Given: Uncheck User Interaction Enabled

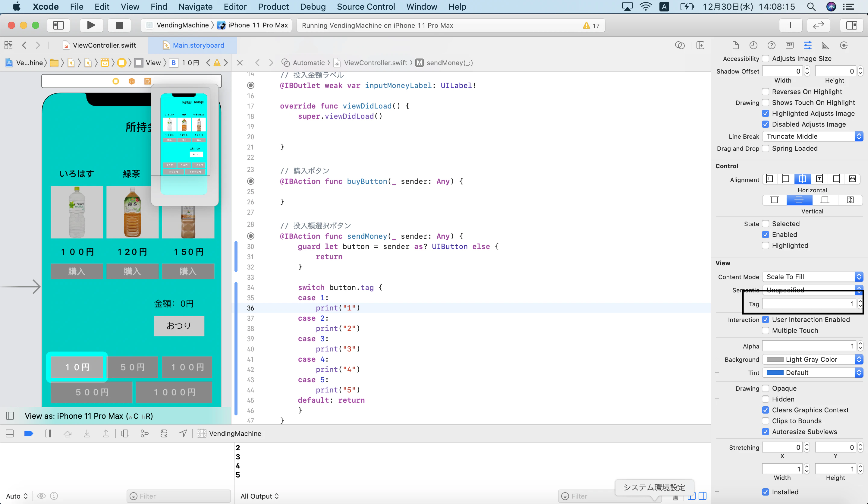Looking at the screenshot, I should (x=765, y=319).
